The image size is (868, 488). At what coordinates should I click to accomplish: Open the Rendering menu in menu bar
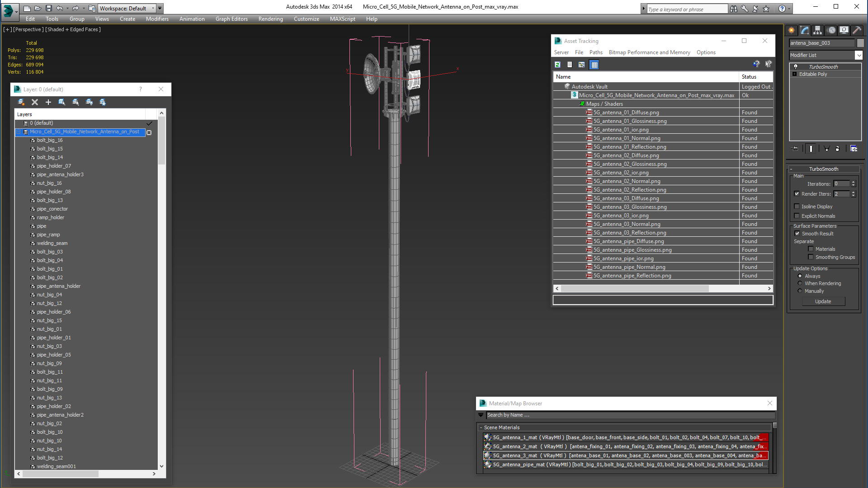tap(271, 19)
